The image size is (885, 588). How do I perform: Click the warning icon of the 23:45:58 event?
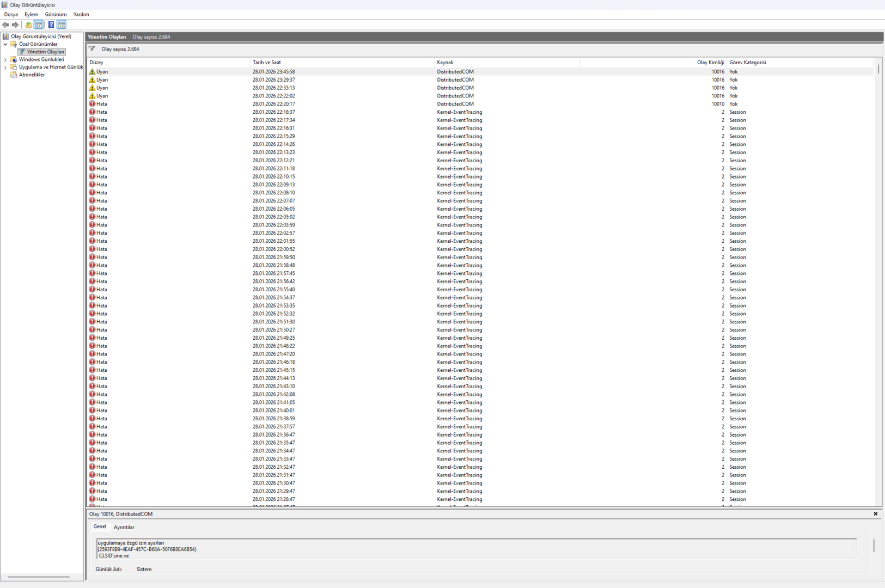coord(92,71)
